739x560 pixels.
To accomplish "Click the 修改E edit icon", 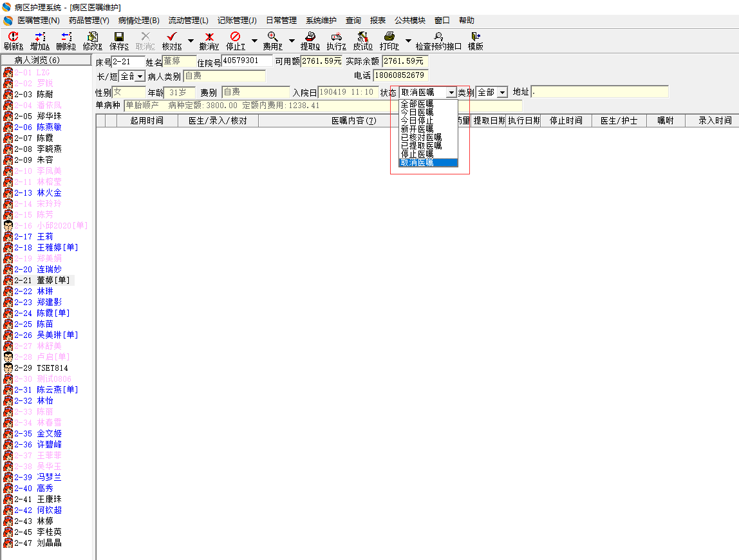I will coord(93,37).
